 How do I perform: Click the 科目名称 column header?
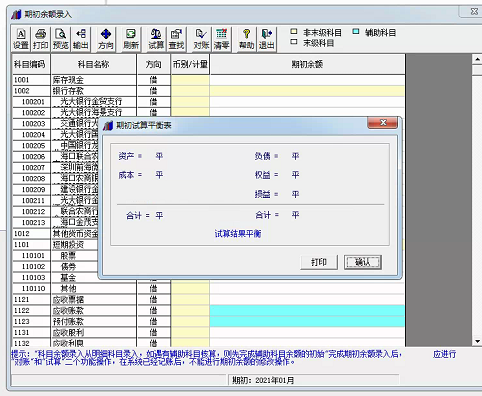pyautogui.click(x=94, y=64)
